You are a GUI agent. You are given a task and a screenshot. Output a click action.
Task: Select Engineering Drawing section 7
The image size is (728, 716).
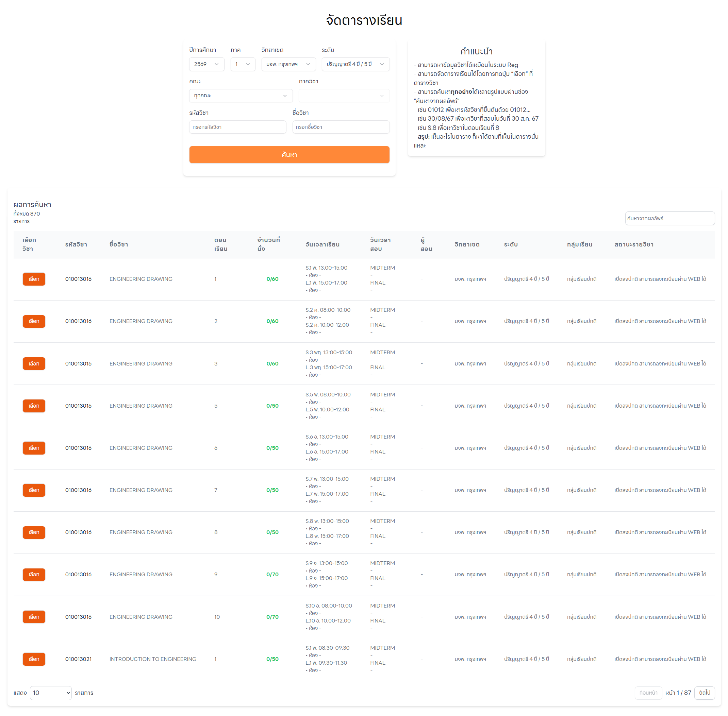point(34,490)
